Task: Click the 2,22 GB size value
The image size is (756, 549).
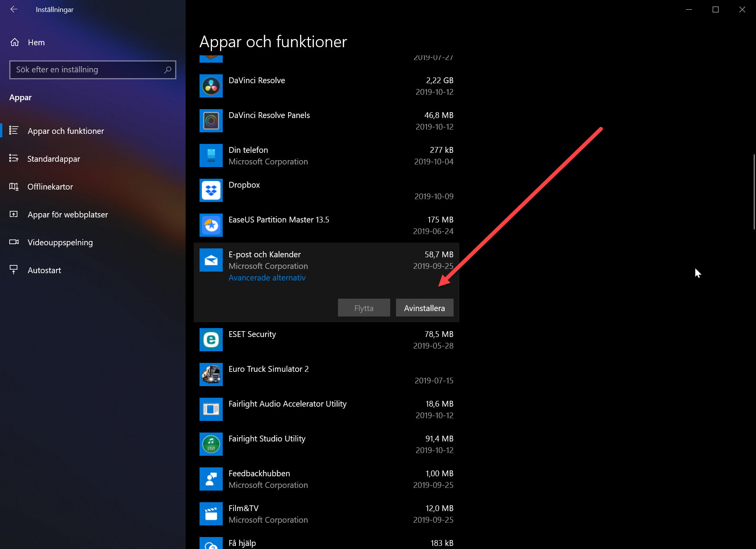Action: click(x=440, y=80)
